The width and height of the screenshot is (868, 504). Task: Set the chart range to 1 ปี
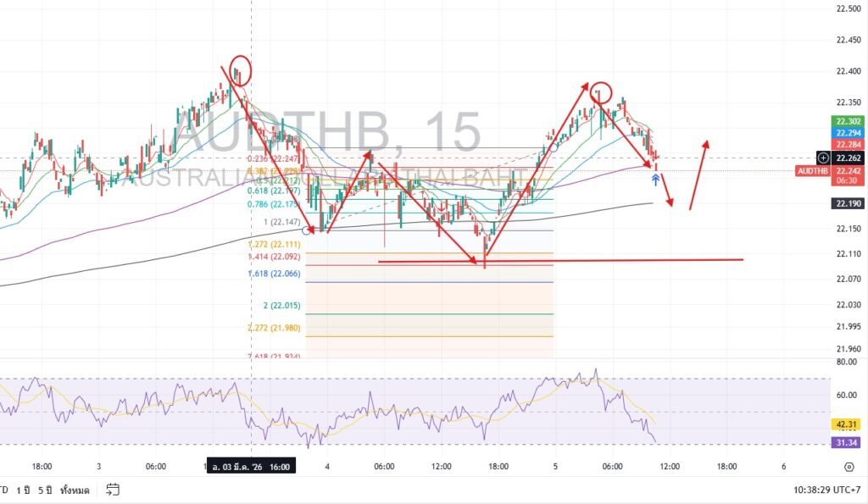21,490
